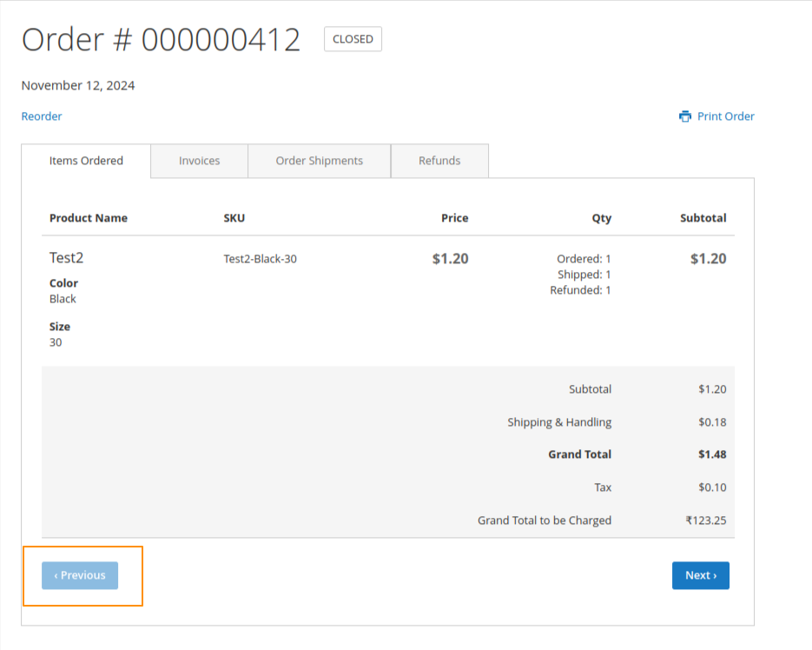Click the Subtotal row in totals
The height and width of the screenshot is (650, 812).
(590, 388)
